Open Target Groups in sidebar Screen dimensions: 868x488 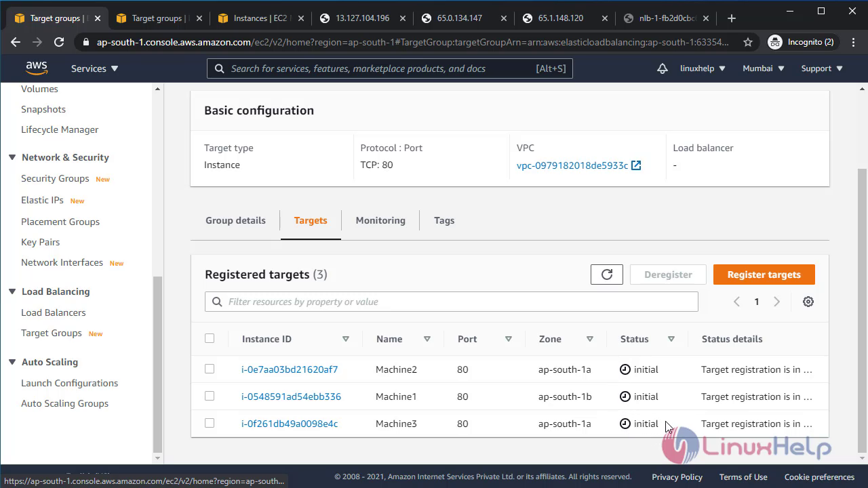tap(52, 333)
